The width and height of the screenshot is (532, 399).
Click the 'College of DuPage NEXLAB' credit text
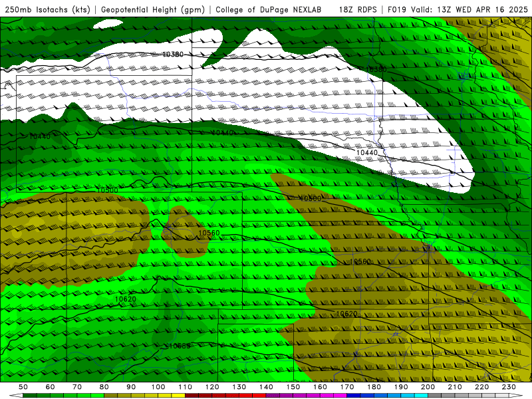click(269, 10)
